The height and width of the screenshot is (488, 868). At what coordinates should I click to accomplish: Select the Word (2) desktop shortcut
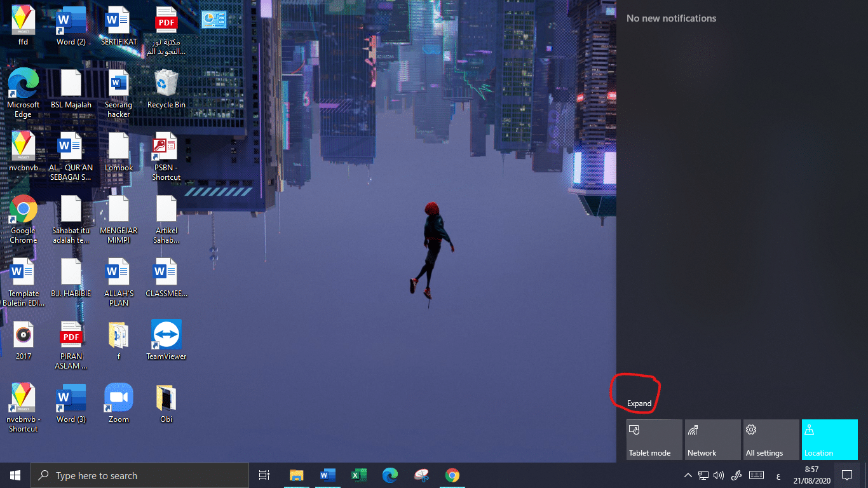(71, 26)
